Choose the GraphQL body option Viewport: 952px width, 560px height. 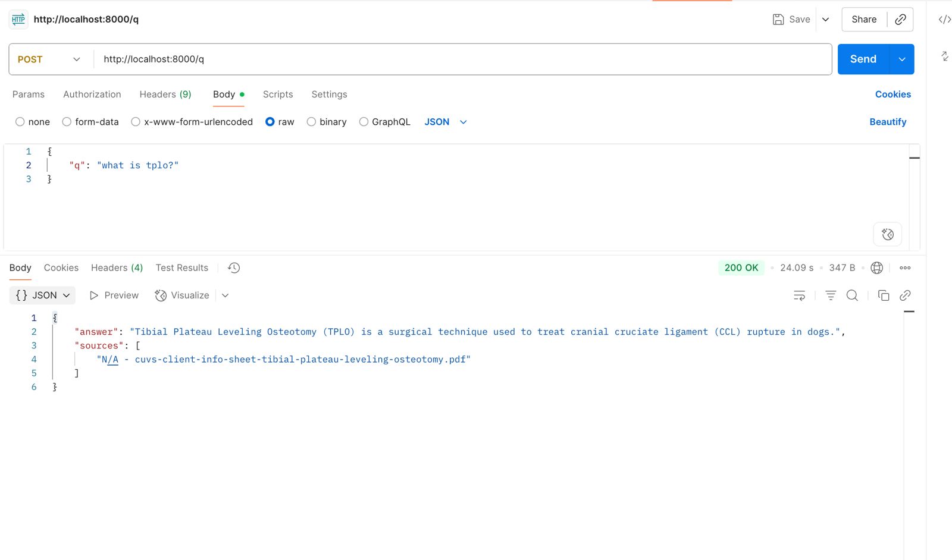(364, 122)
